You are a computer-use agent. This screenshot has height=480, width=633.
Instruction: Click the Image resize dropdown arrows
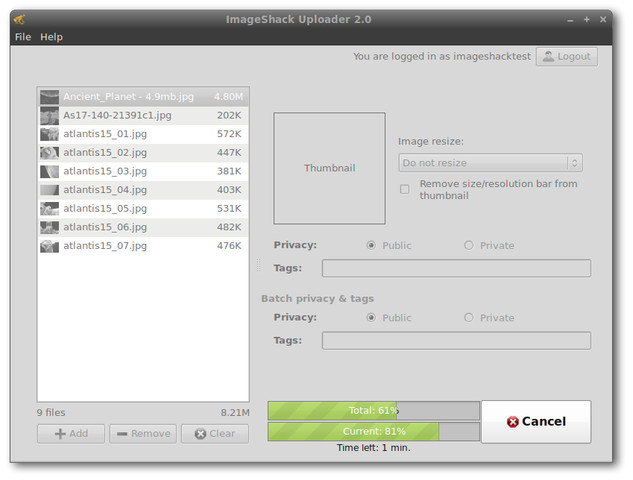574,163
